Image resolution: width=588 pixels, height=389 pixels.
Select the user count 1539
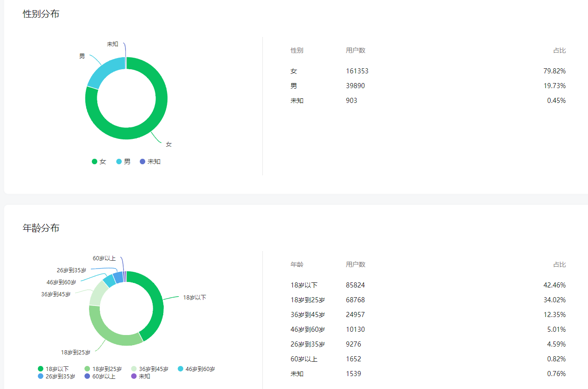click(x=353, y=374)
